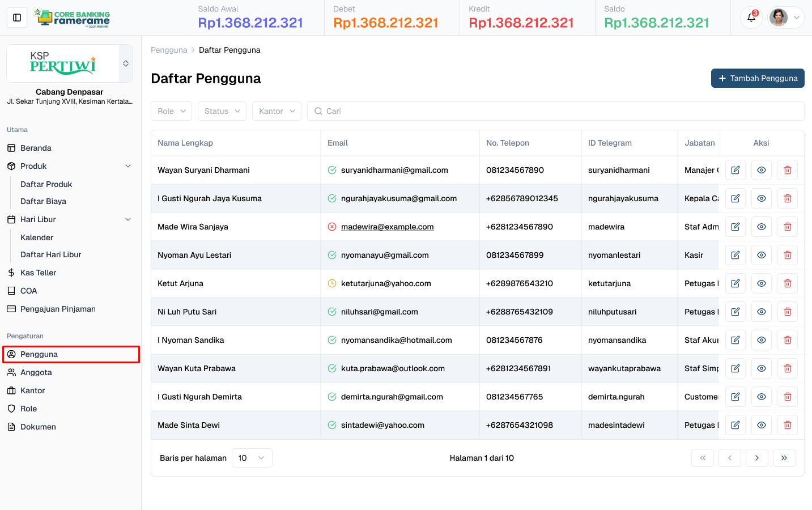The height and width of the screenshot is (510, 812).
Task: Open detail view for Ketut Arjuna
Action: click(x=761, y=283)
